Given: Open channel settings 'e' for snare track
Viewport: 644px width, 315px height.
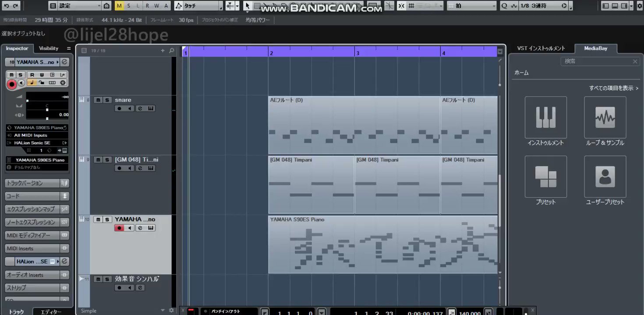Looking at the screenshot, I should (x=140, y=108).
